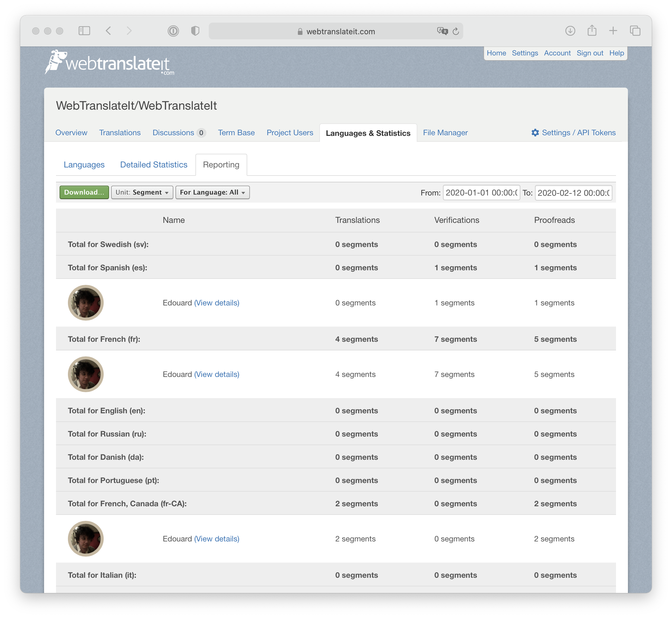The image size is (672, 618).
Task: Go forward with the browser forward arrow
Action: [129, 31]
